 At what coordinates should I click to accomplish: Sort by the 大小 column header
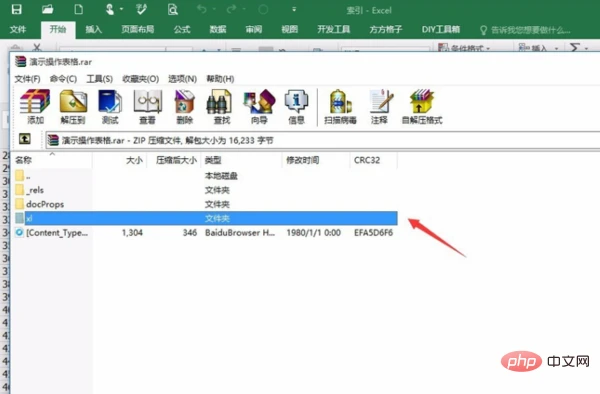(x=119, y=160)
